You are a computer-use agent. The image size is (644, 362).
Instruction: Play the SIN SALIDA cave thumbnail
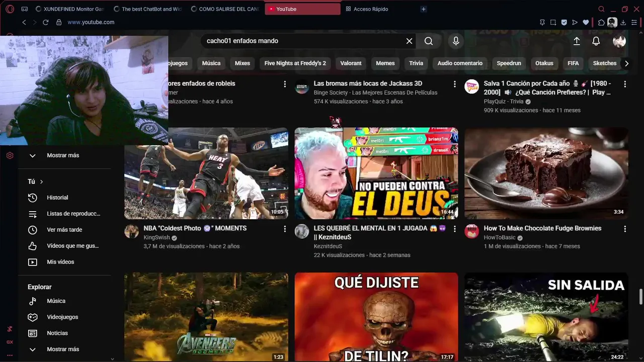tap(546, 317)
